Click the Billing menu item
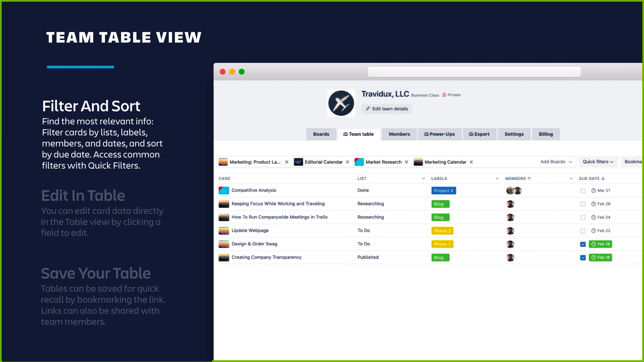 click(x=546, y=133)
